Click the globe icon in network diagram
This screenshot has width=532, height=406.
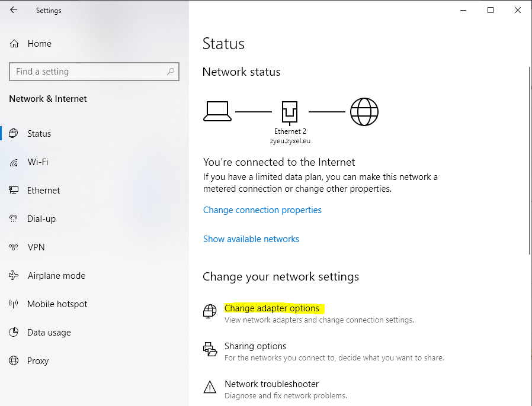point(364,111)
